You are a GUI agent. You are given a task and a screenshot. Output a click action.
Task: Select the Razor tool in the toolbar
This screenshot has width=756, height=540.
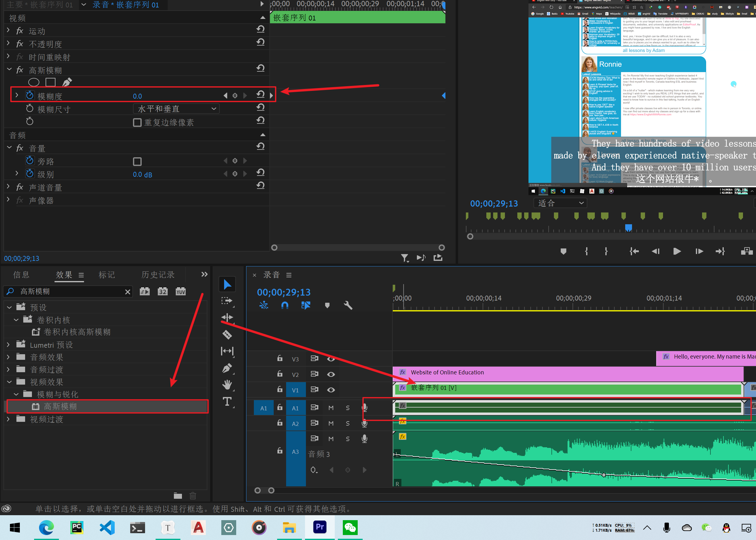click(x=227, y=334)
